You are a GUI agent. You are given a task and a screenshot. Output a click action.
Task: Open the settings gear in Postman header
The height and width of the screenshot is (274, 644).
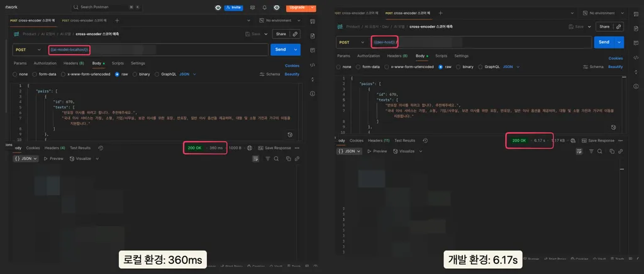tap(252, 8)
